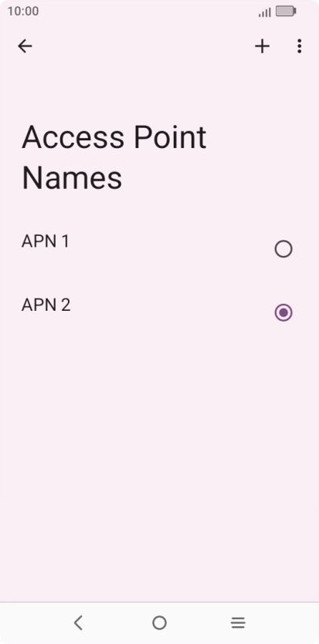Select the APN 1 radio button
The width and height of the screenshot is (319, 644).
click(283, 249)
